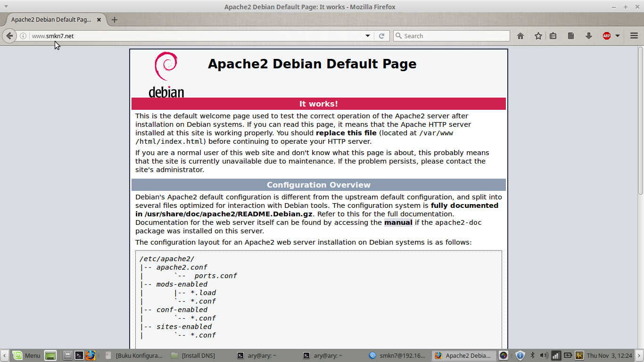Click the page vertical scrollbar thumb
The image size is (644, 362).
tap(641, 120)
